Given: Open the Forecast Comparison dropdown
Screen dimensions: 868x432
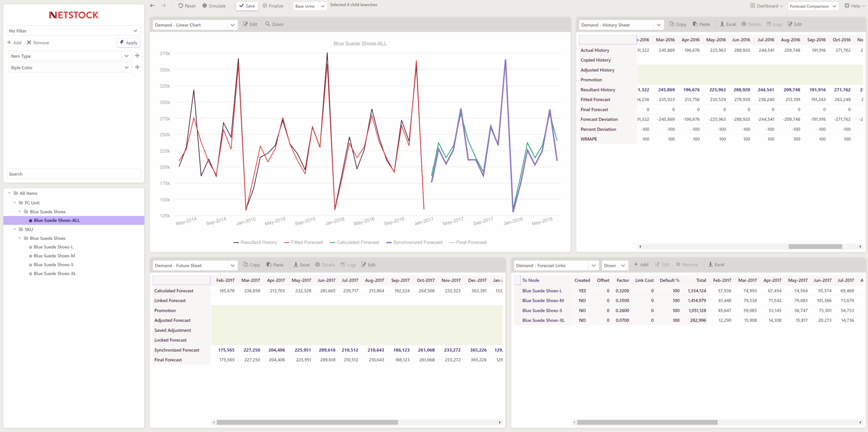Looking at the screenshot, I should click(813, 6).
